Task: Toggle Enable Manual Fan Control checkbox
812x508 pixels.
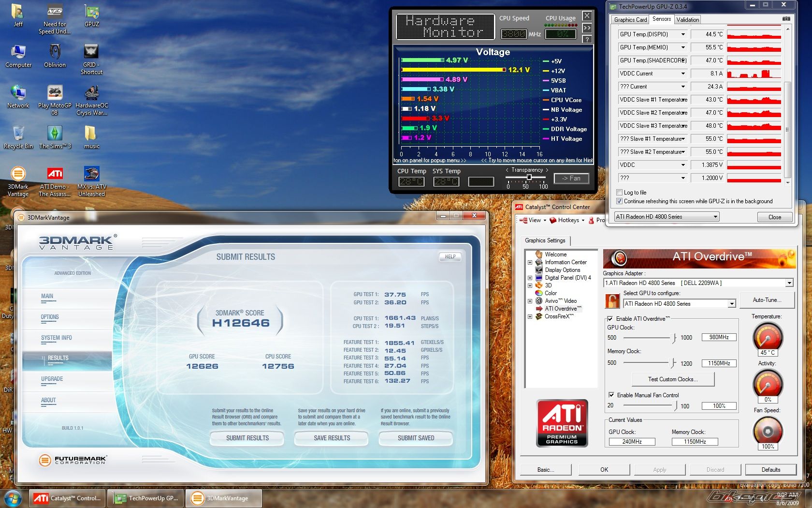Action: click(611, 395)
